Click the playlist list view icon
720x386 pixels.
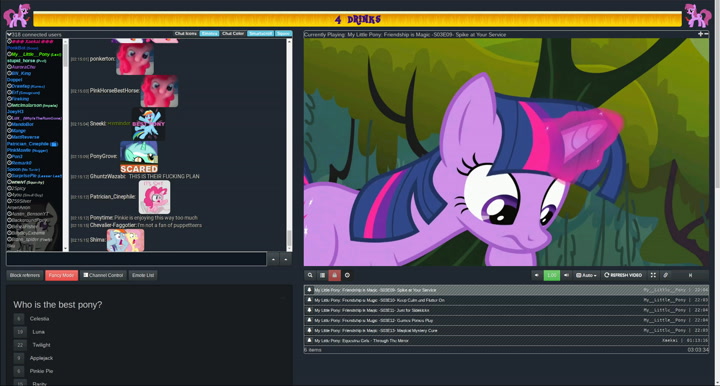coord(322,275)
